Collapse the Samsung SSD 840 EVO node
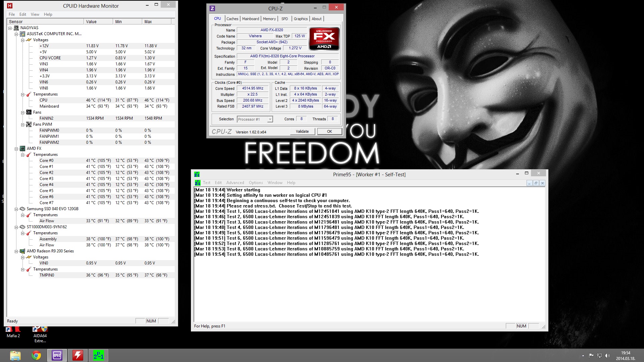 (16, 209)
